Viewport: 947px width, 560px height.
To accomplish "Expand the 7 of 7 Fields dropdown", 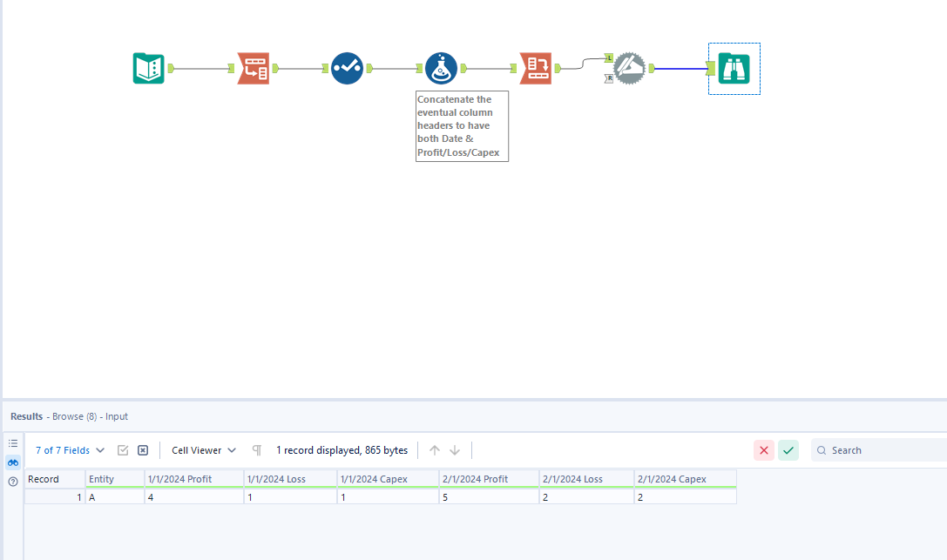I will [x=69, y=449].
